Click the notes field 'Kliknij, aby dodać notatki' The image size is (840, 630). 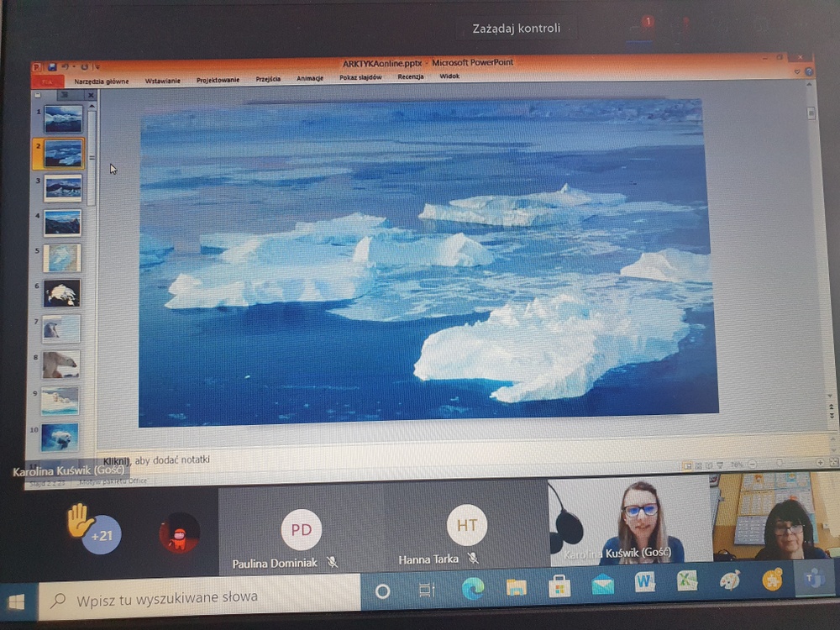coord(156,460)
